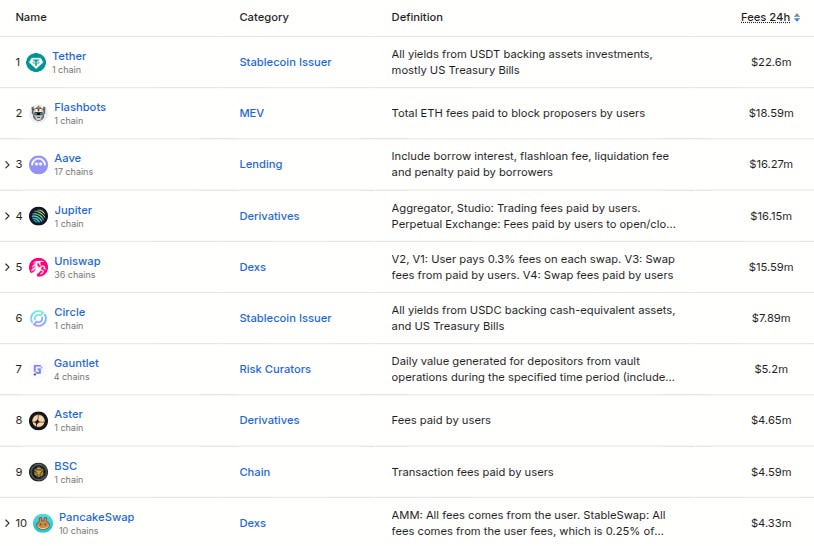Select the $4.59m fee value

pos(771,472)
